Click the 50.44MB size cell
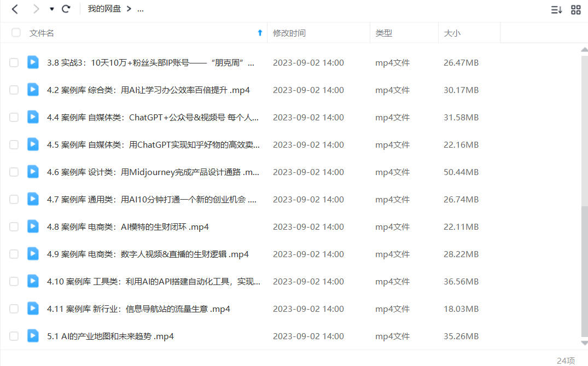The image size is (588, 366). click(x=461, y=172)
